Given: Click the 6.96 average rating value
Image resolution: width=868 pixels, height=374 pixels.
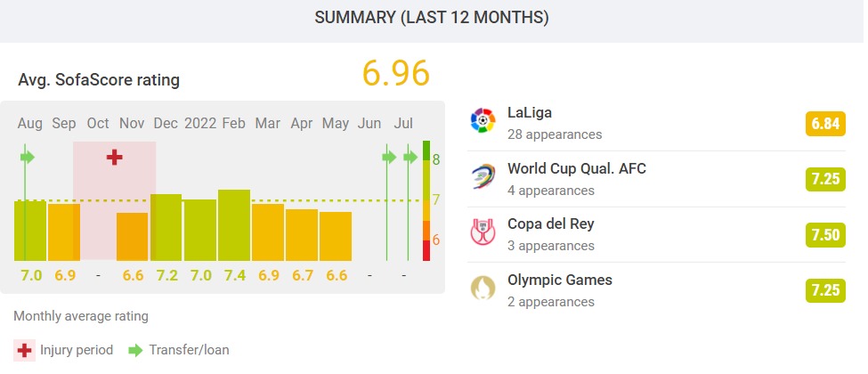Looking at the screenshot, I should coord(396,73).
